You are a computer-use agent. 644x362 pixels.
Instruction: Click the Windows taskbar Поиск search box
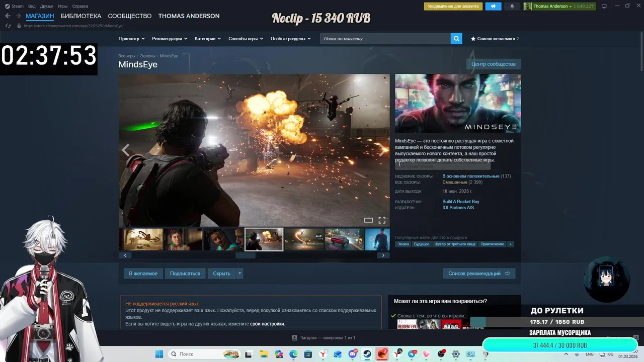pos(204,354)
